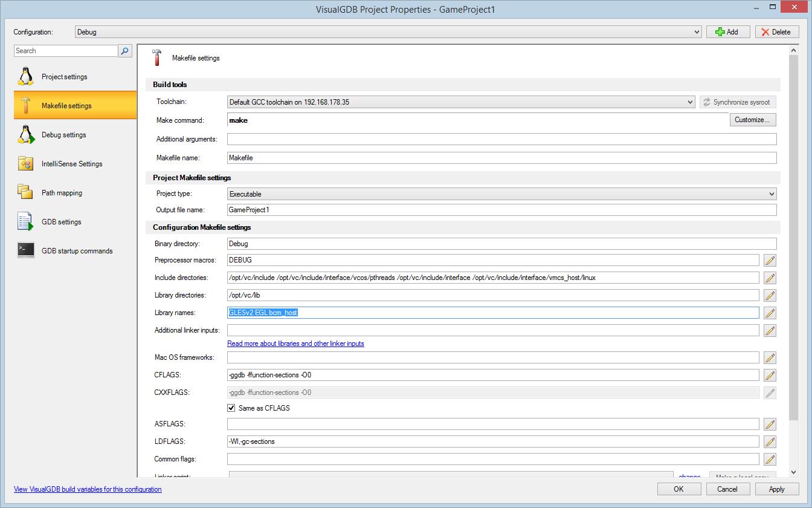
Task: Click Configuration Makefile settings header
Action: (463, 227)
